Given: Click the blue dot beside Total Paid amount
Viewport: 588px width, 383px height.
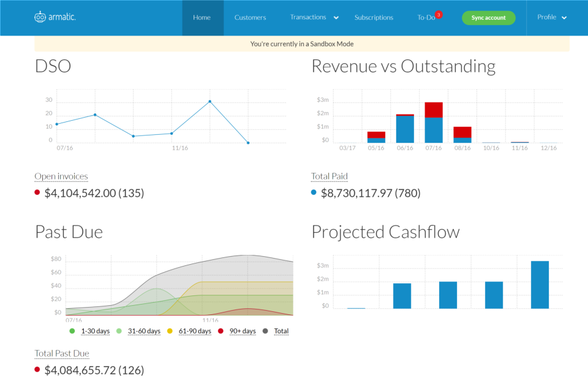Looking at the screenshot, I should 314,192.
